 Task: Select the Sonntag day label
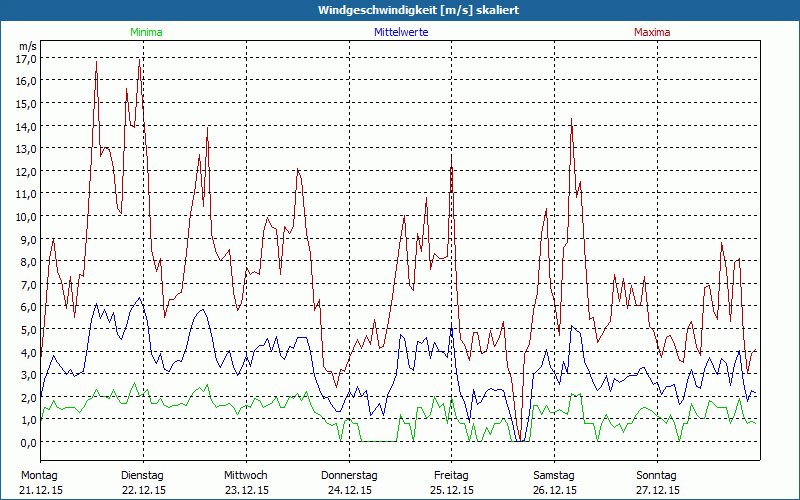[657, 475]
